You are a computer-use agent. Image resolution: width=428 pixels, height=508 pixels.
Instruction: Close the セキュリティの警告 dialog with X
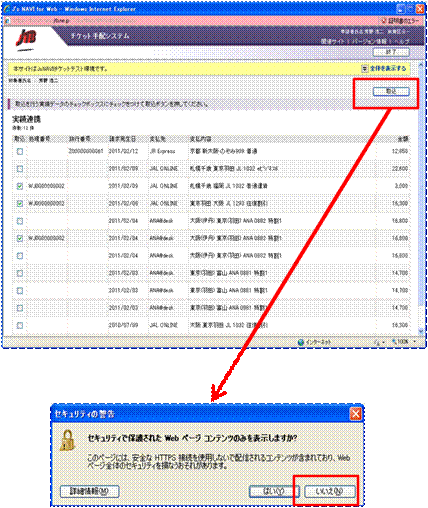pos(356,414)
